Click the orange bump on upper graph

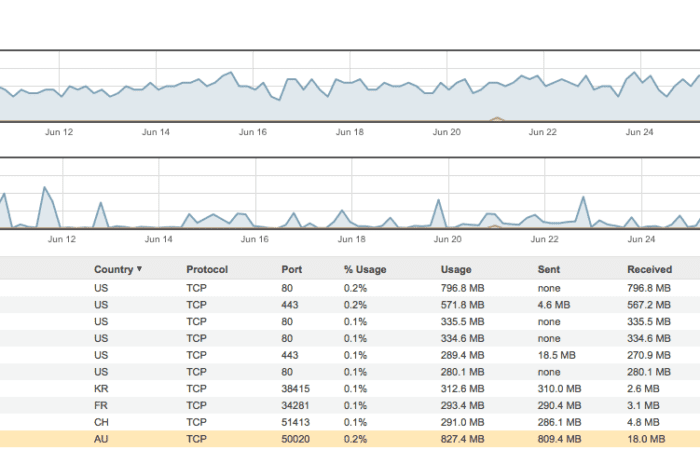tap(496, 119)
